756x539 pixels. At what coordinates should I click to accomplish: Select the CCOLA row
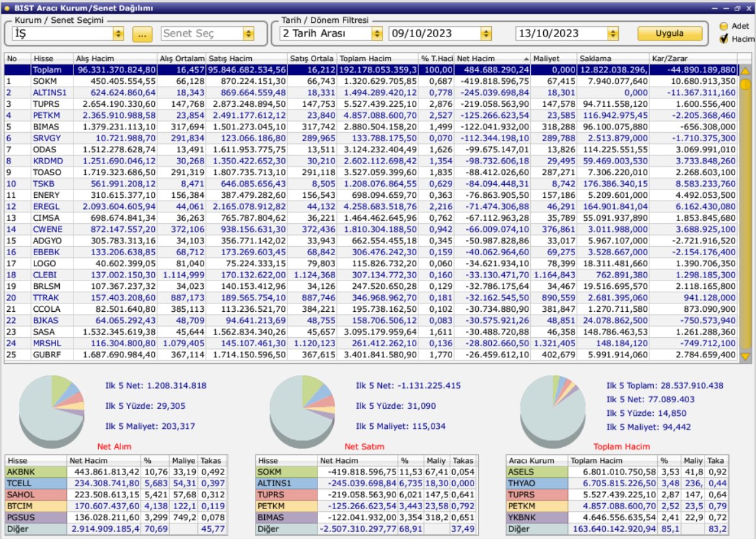371,309
